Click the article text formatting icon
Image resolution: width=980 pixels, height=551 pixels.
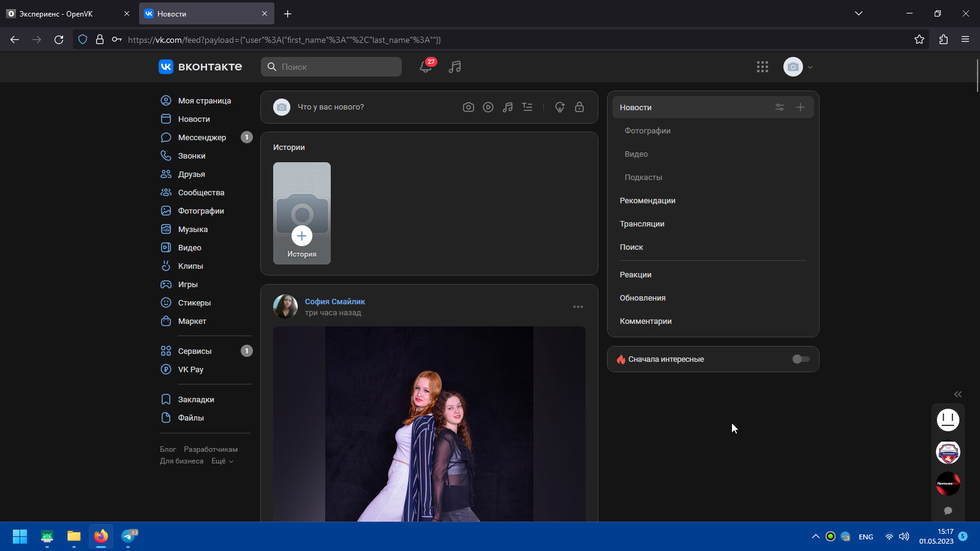(x=527, y=107)
